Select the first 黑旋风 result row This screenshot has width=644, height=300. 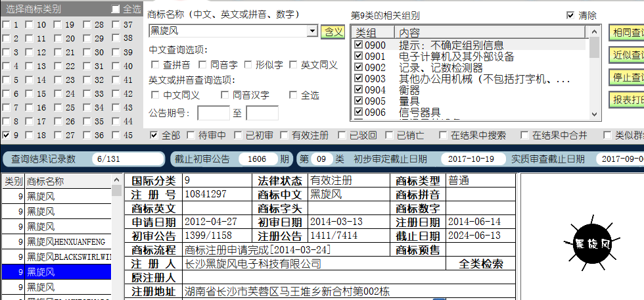click(x=57, y=197)
